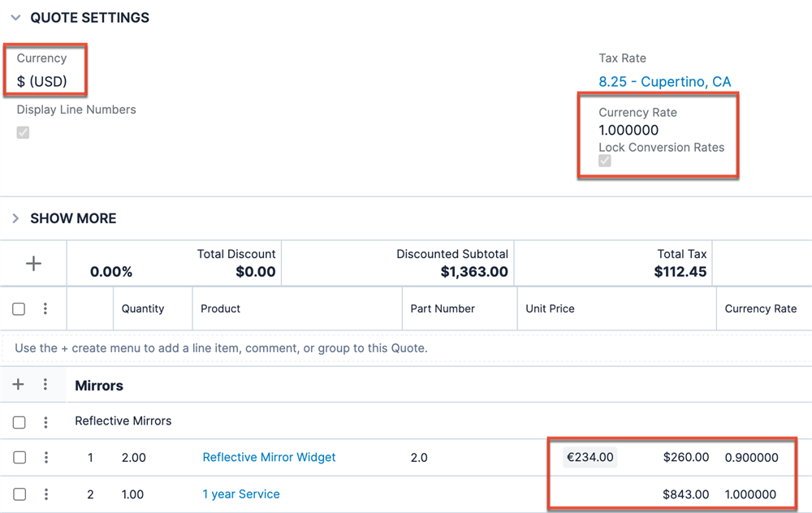Check the select-all checkbox in table header
This screenshot has height=513, width=812.
point(19,308)
